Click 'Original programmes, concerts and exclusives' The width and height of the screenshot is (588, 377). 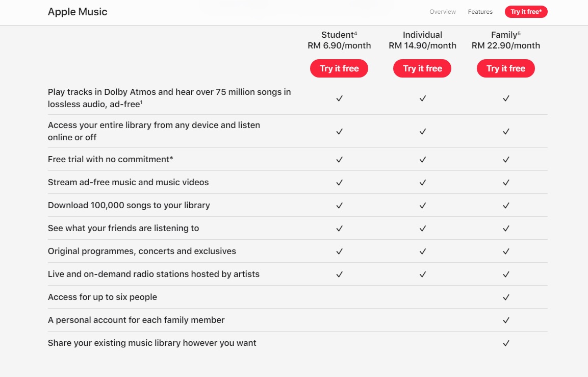(142, 251)
